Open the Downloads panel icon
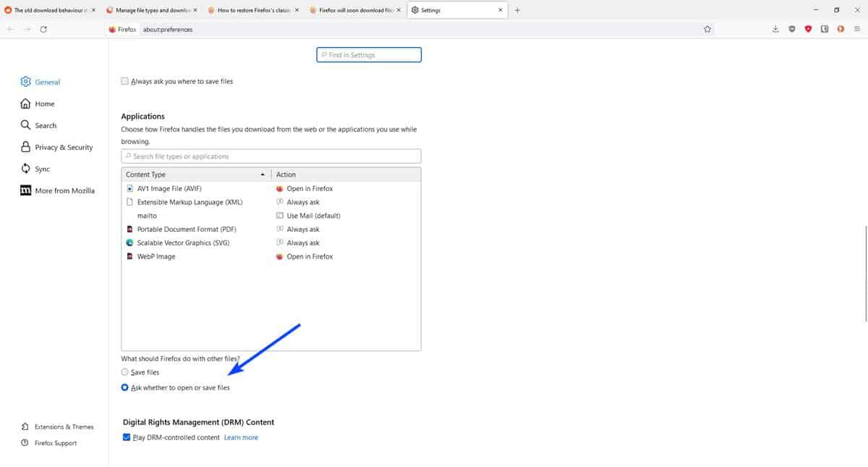The height and width of the screenshot is (467, 868). pos(775,29)
